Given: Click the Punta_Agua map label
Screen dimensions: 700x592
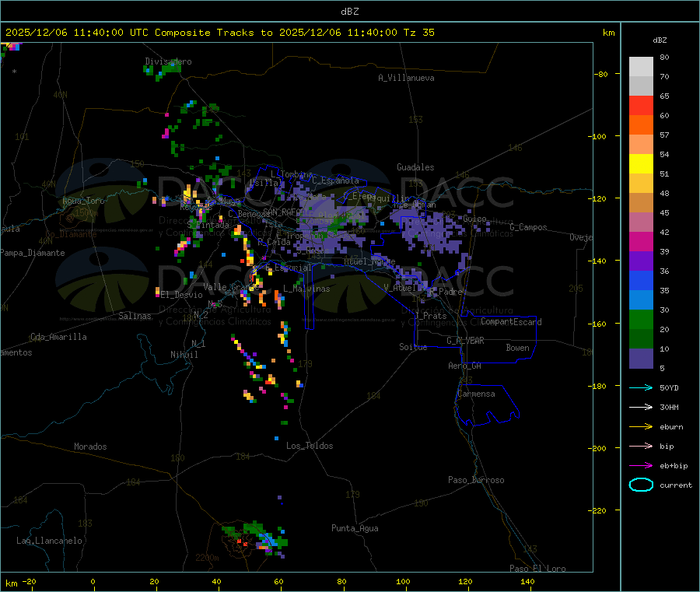Looking at the screenshot, I should (355, 529).
